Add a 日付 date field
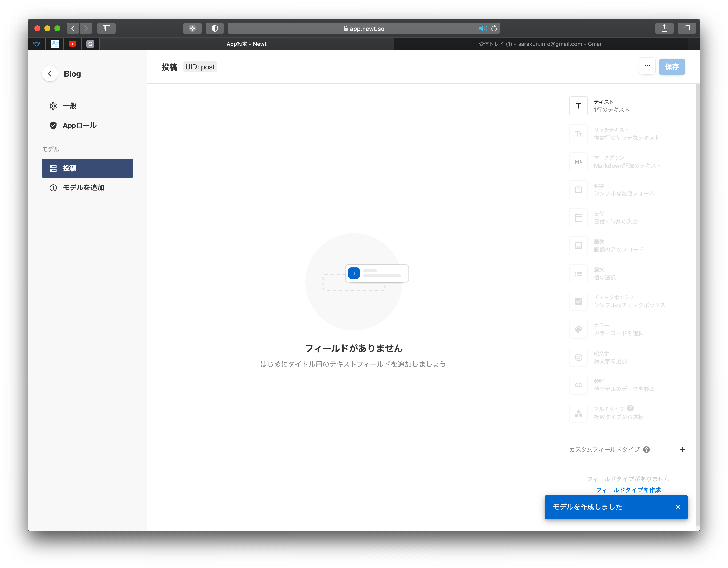The width and height of the screenshot is (728, 568). [628, 218]
